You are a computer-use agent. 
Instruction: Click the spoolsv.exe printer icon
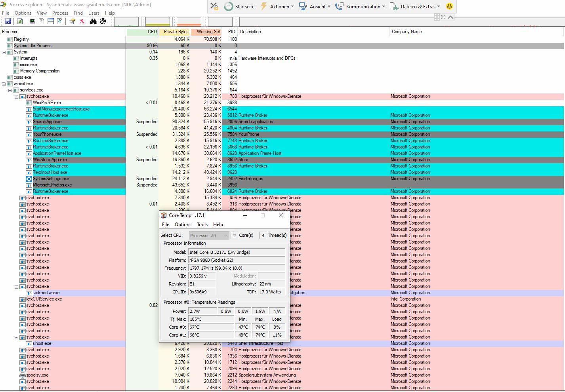(x=23, y=375)
